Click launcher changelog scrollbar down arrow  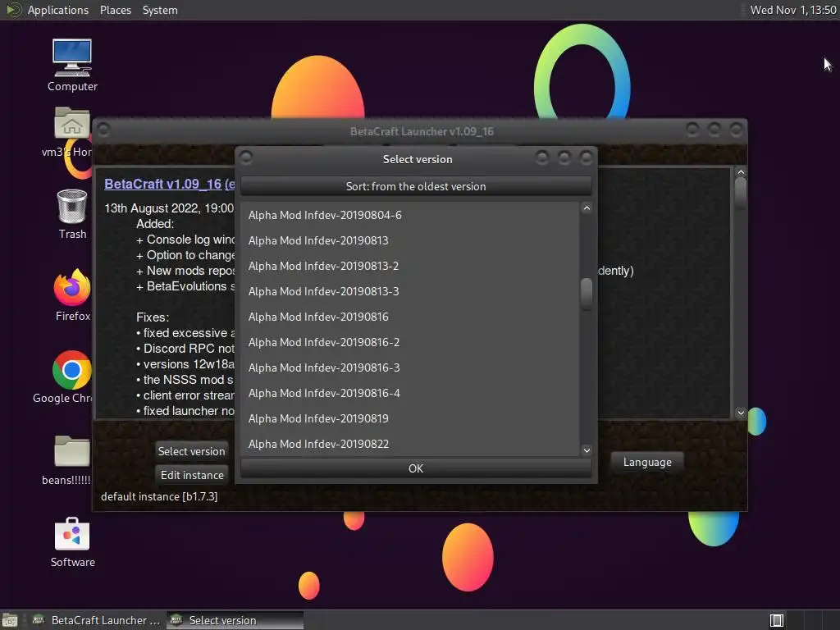point(741,413)
